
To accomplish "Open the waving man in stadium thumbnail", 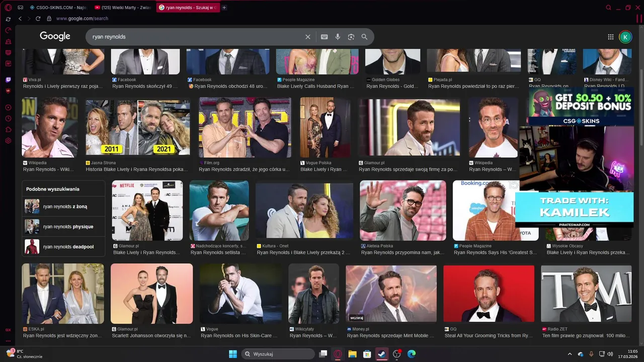I will coord(403,211).
